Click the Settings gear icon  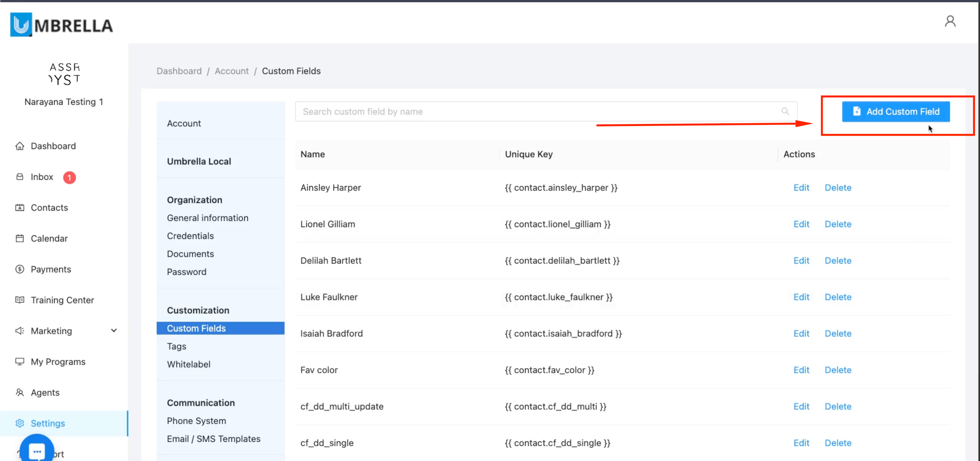20,423
